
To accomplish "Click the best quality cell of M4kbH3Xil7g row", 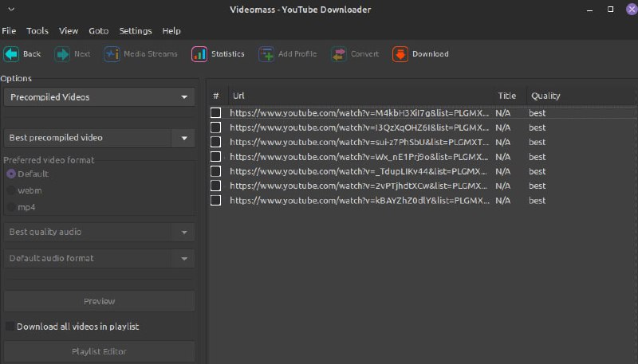I will (x=537, y=113).
